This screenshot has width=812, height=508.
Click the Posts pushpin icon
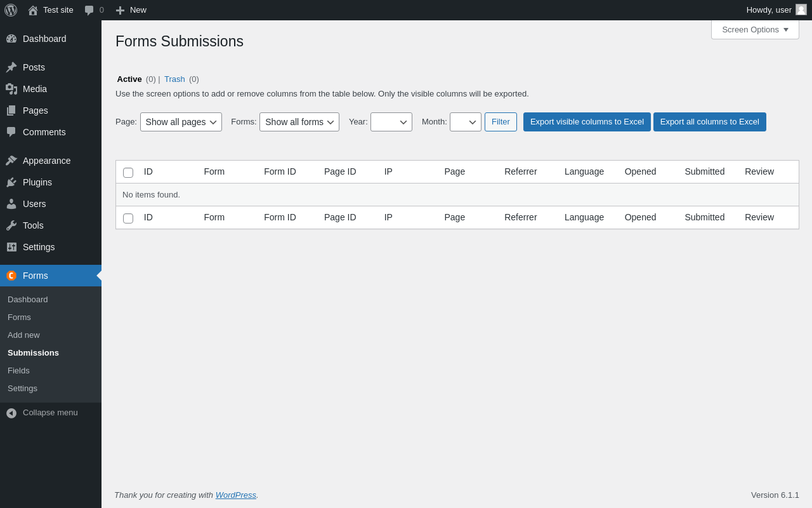click(x=11, y=67)
